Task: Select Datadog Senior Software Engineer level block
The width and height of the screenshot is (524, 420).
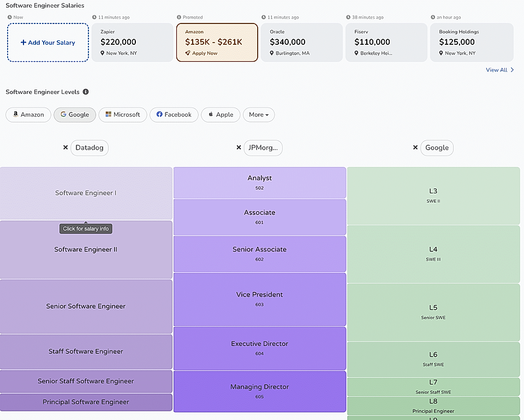Action: click(x=86, y=306)
